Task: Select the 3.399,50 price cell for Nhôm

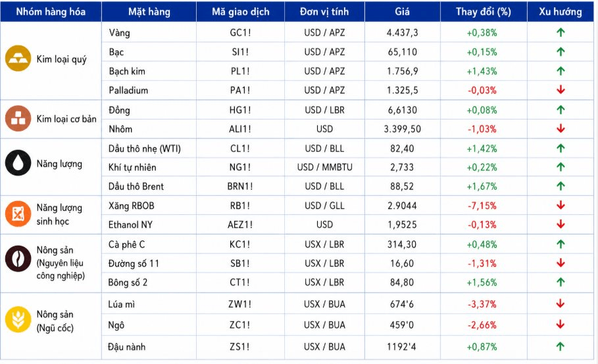Action: click(x=403, y=129)
